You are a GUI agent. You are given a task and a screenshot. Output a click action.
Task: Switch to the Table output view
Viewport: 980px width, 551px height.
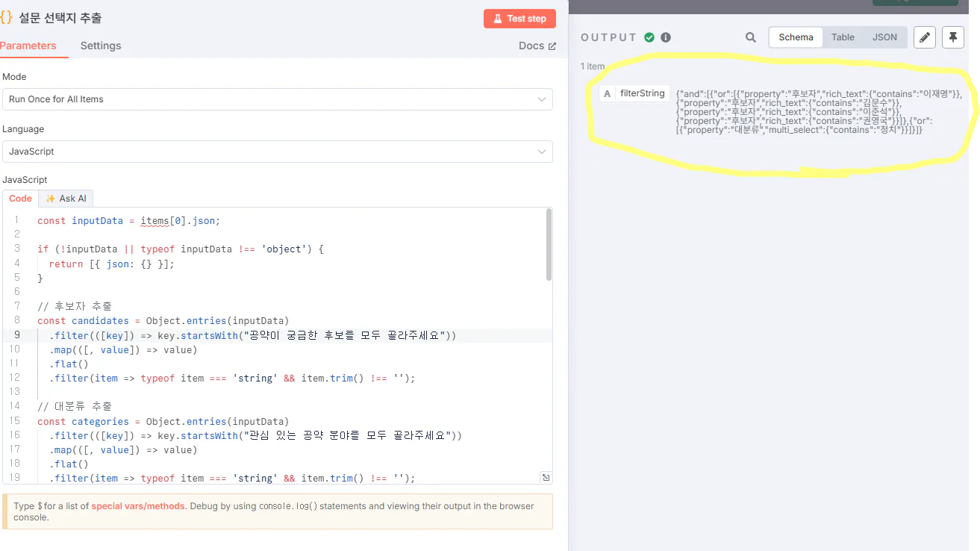click(x=843, y=37)
